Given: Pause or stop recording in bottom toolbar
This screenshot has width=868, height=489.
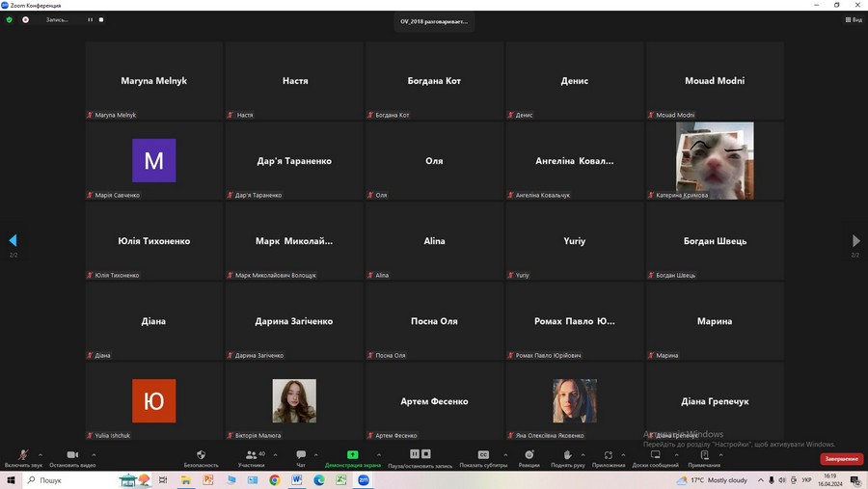Looking at the screenshot, I should [418, 455].
